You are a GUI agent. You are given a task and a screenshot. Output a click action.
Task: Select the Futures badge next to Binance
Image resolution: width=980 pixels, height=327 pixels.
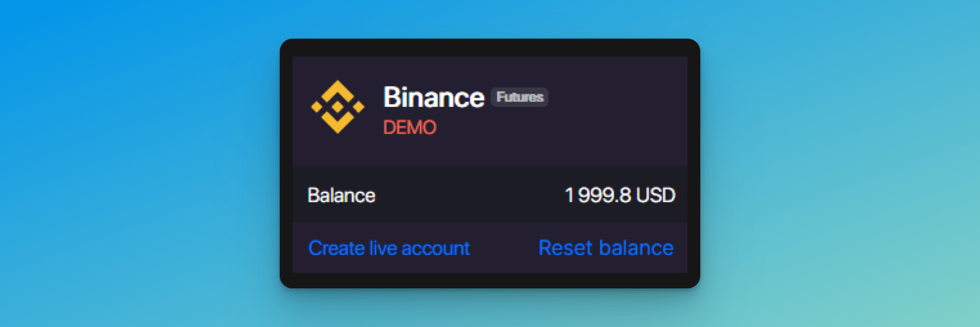[x=520, y=97]
